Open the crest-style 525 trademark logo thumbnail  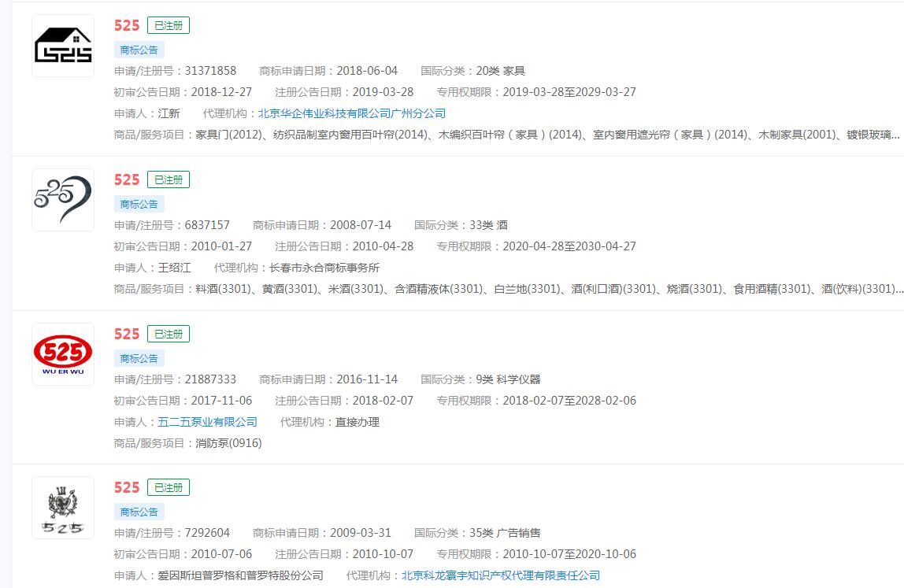point(63,508)
